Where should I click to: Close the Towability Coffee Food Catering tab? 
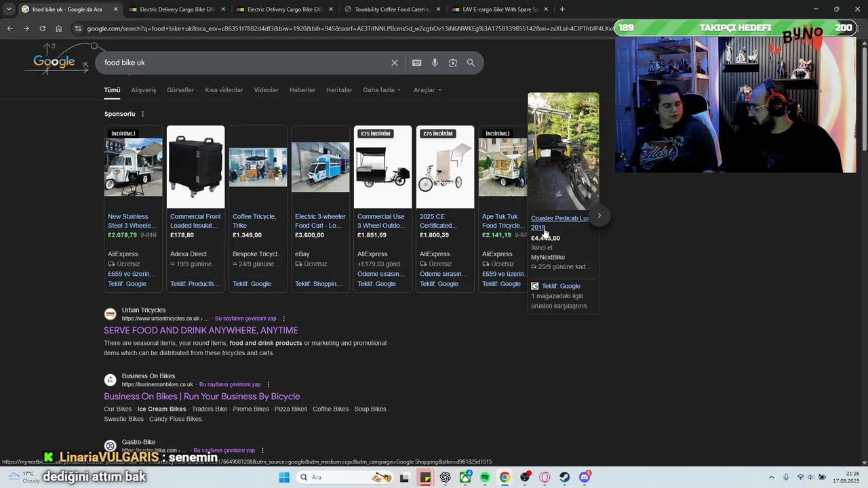[x=438, y=9]
